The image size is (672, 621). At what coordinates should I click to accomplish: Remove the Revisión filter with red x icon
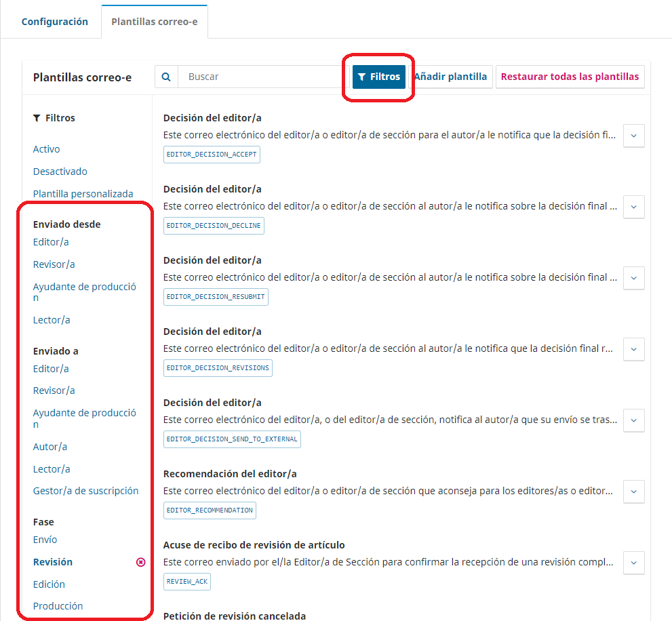[141, 562]
